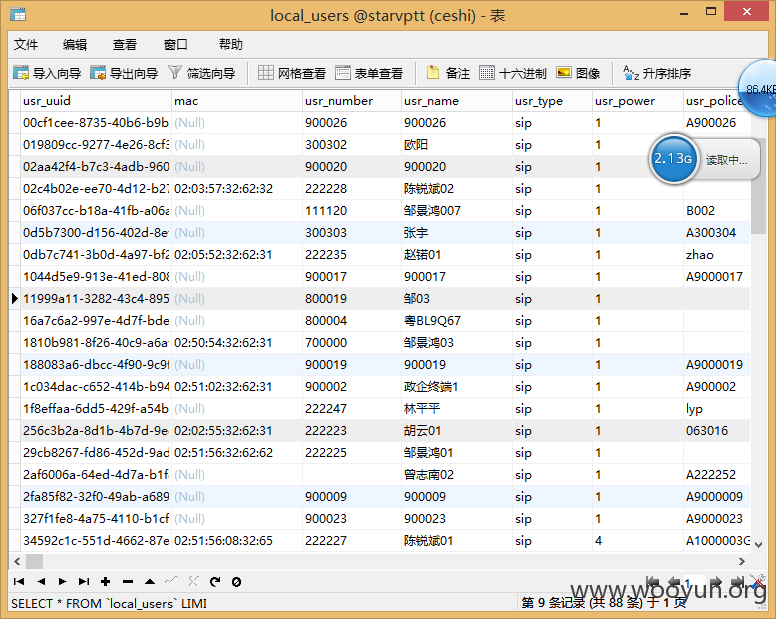Click the mac column header

coord(237,100)
